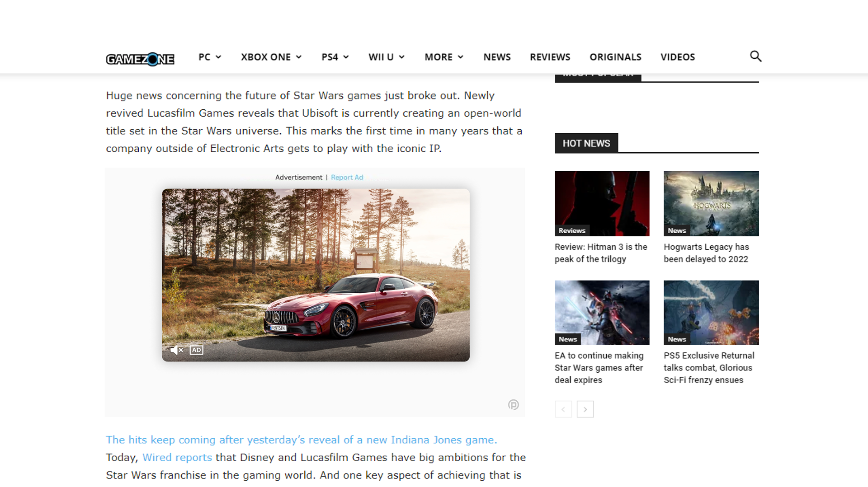The width and height of the screenshot is (868, 487).
Task: Open PS5 Exclusive Returnal headline
Action: pyautogui.click(x=709, y=368)
